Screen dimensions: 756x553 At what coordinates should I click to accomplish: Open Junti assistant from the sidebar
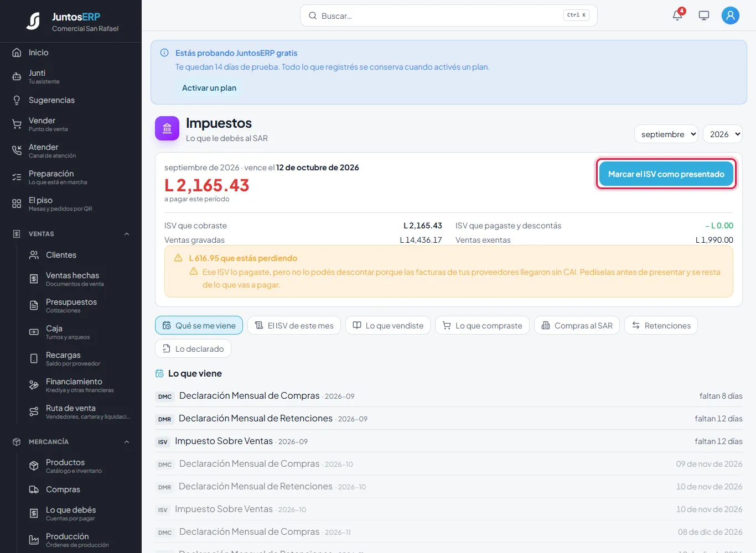pyautogui.click(x=71, y=76)
